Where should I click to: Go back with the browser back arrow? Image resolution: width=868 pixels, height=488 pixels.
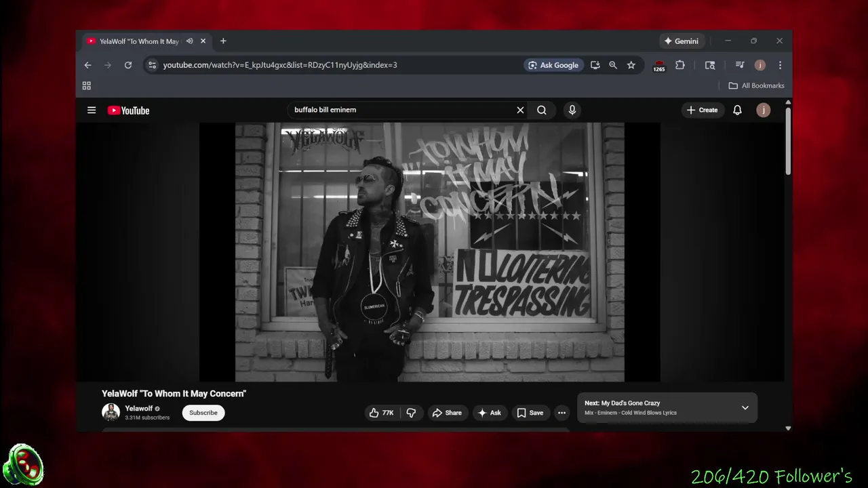[x=87, y=65]
